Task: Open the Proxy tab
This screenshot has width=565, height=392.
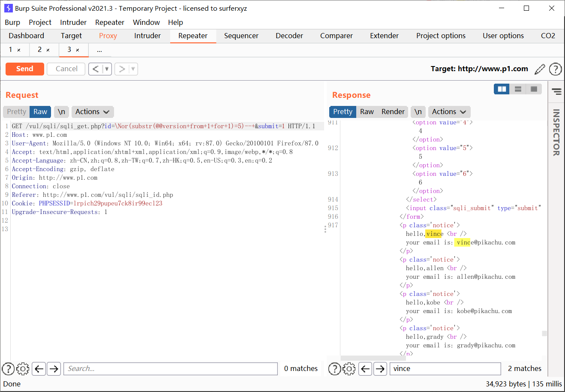Action: pos(108,36)
